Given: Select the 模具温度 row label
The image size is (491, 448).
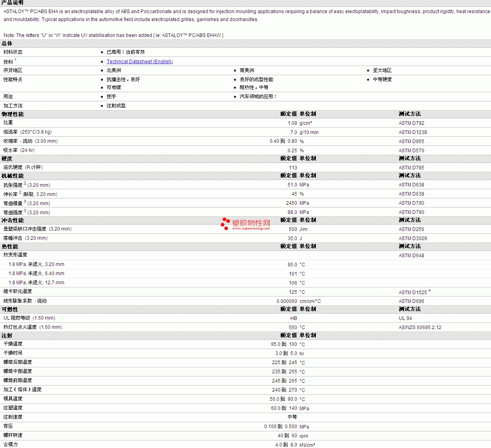Looking at the screenshot, I should coord(13,399).
